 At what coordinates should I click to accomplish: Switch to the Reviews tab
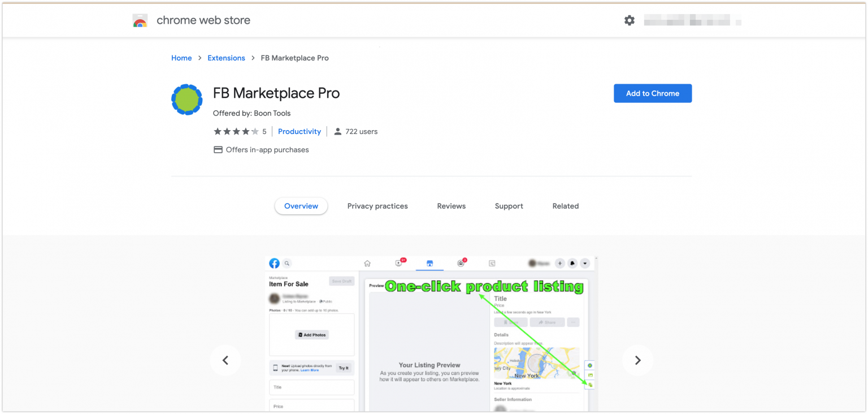[x=452, y=206]
